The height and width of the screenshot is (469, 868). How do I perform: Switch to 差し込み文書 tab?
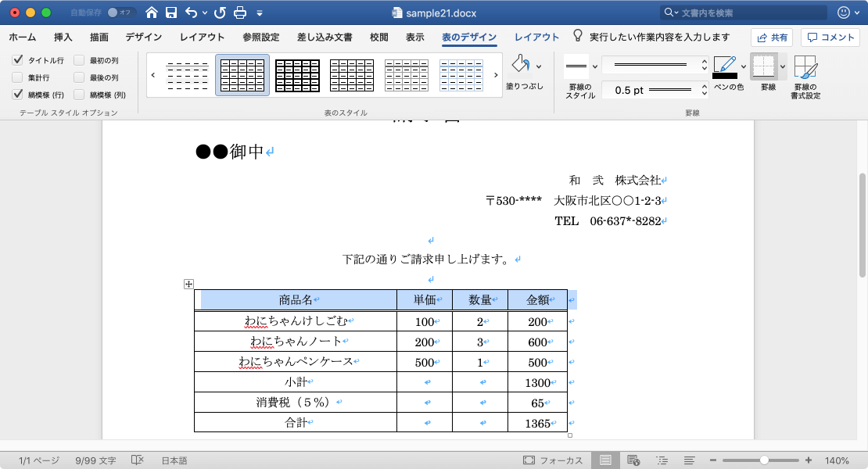[325, 37]
